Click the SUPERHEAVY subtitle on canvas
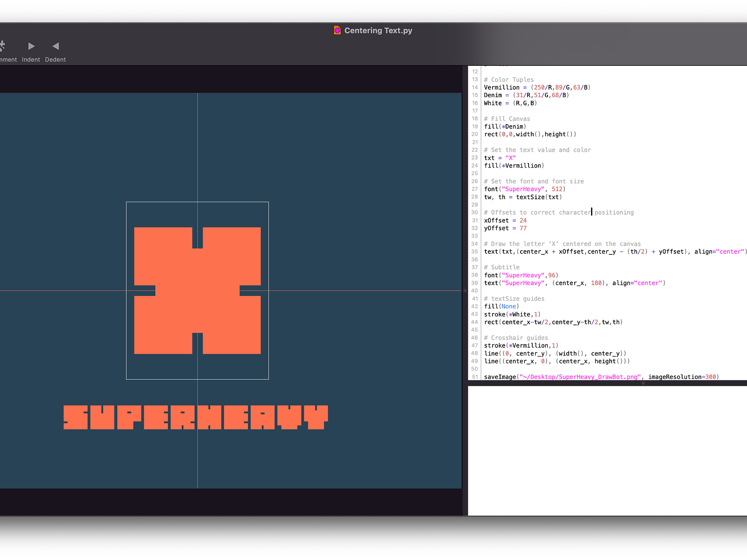This screenshot has height=560, width=747. [196, 417]
